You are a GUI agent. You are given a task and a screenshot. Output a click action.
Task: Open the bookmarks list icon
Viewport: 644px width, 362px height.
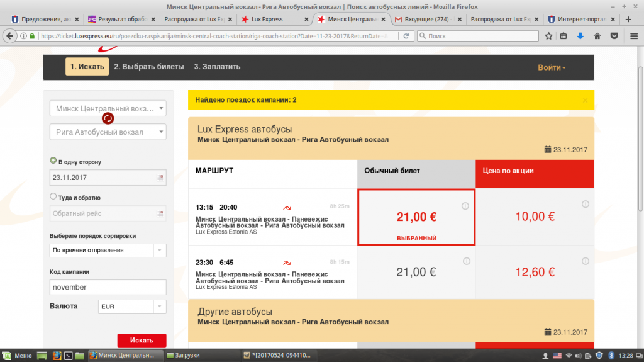(563, 36)
